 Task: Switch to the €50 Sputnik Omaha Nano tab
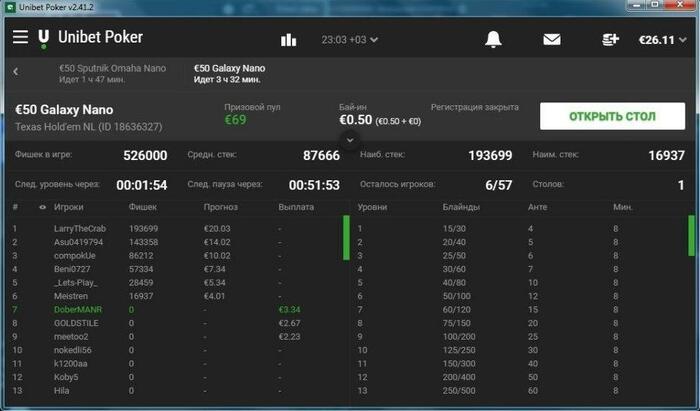(x=112, y=74)
